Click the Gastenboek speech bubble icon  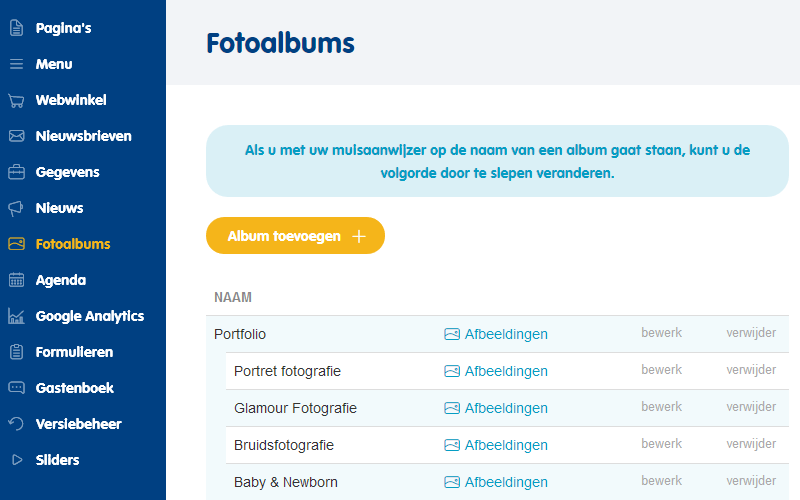coord(16,388)
